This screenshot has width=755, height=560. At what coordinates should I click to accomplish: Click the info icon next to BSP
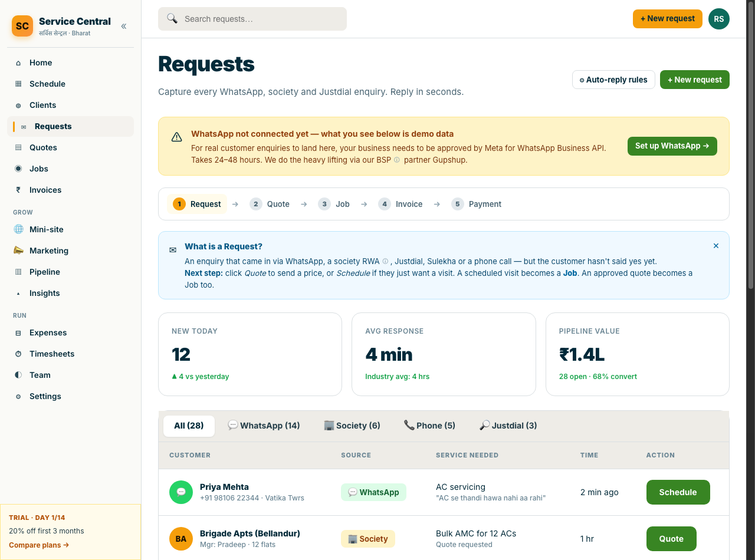click(x=397, y=160)
